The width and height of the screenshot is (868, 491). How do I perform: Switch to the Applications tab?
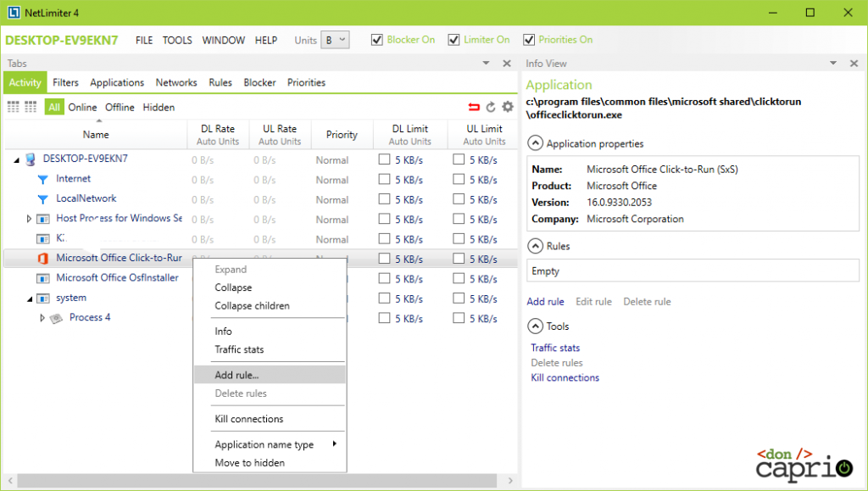[117, 82]
